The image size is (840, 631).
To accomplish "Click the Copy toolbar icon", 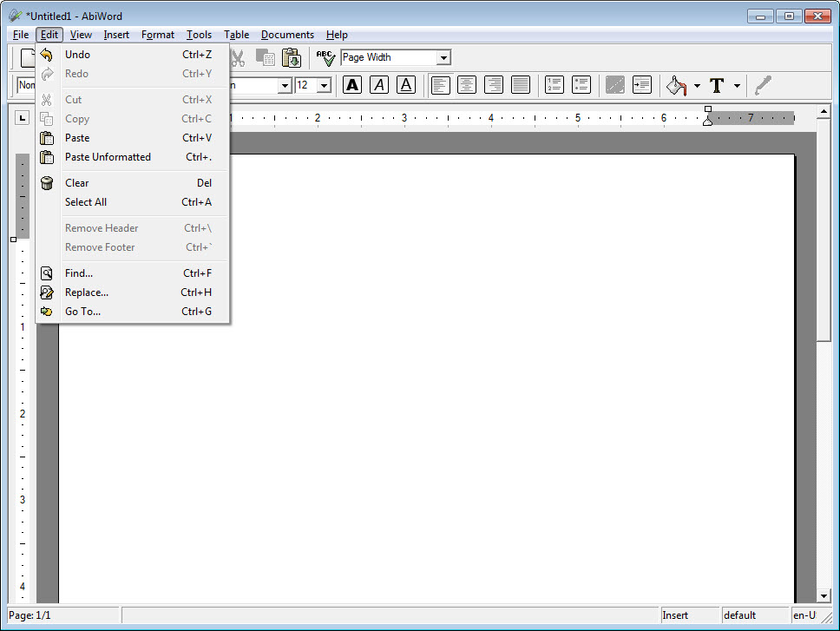I will tap(266, 57).
